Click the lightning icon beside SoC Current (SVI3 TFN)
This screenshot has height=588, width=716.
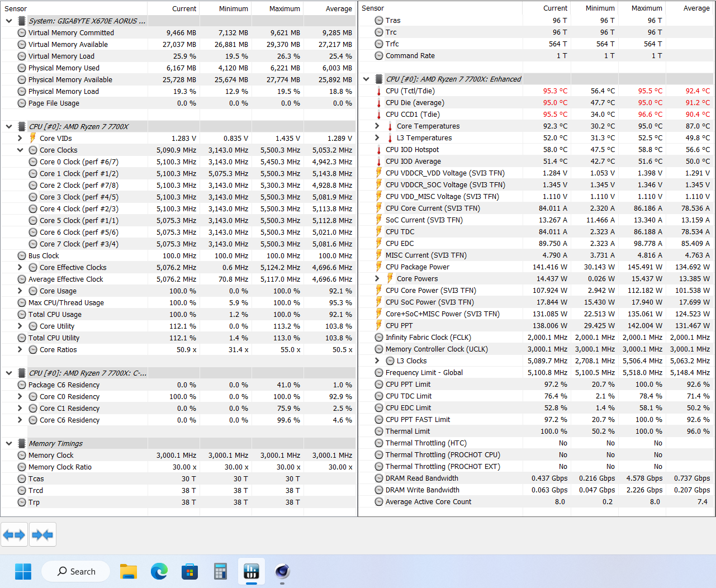coord(379,220)
